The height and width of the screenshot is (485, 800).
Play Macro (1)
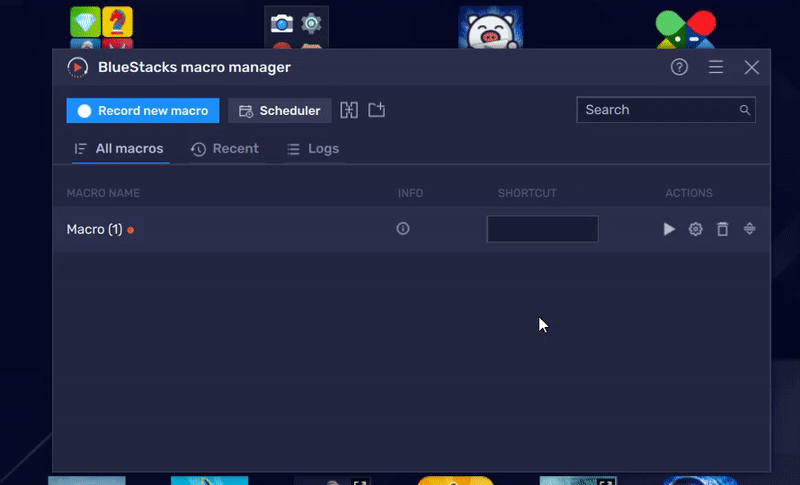pyautogui.click(x=669, y=229)
